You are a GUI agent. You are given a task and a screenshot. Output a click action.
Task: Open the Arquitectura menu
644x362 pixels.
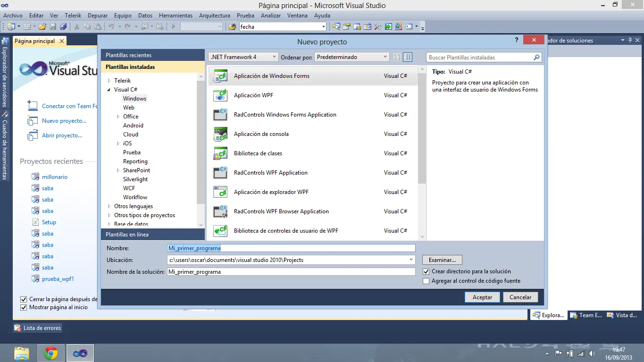[x=215, y=16]
